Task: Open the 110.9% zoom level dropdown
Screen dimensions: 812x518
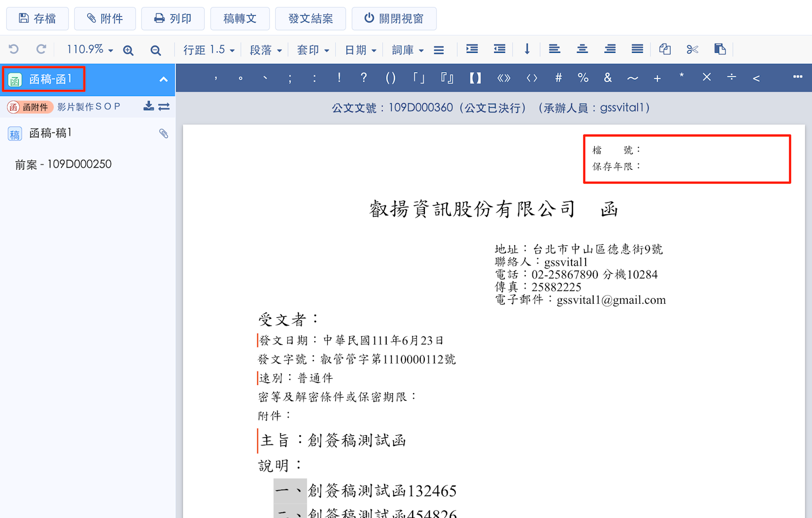Action: 90,49
